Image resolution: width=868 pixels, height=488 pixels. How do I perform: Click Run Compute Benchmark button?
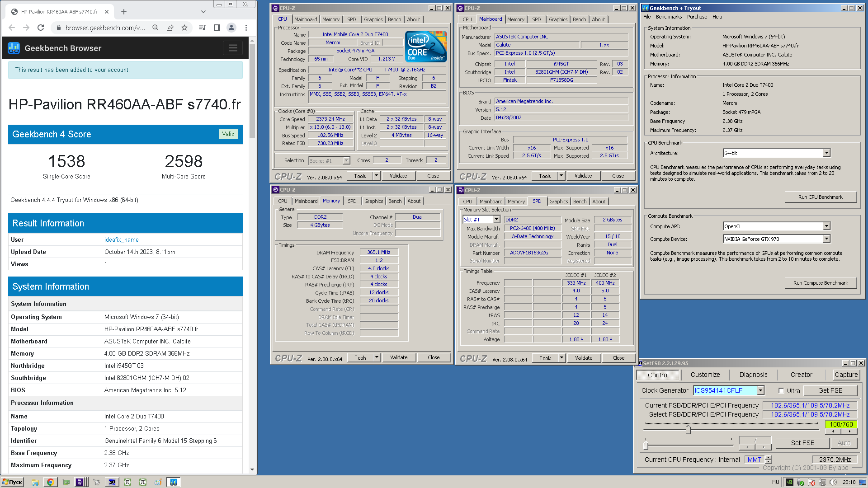pyautogui.click(x=820, y=283)
